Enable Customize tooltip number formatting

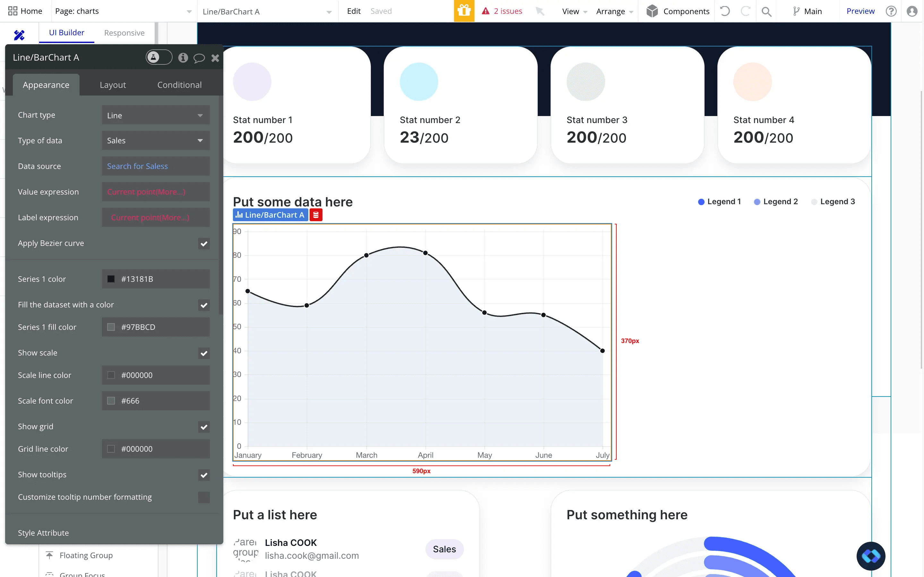point(204,497)
